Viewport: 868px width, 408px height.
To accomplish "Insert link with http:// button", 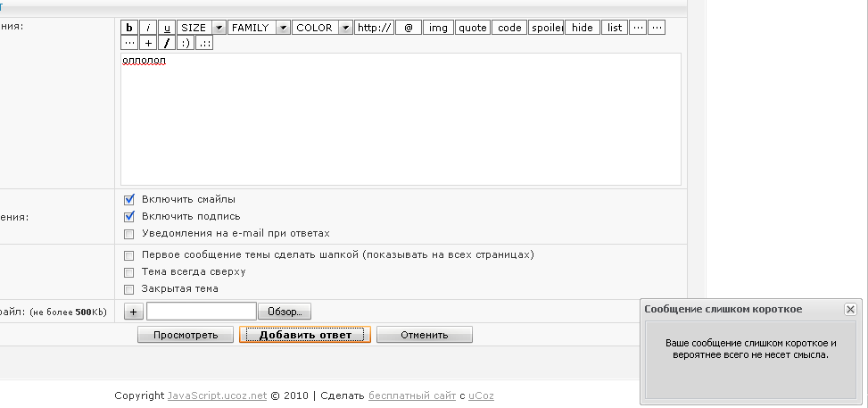I will coord(374,28).
